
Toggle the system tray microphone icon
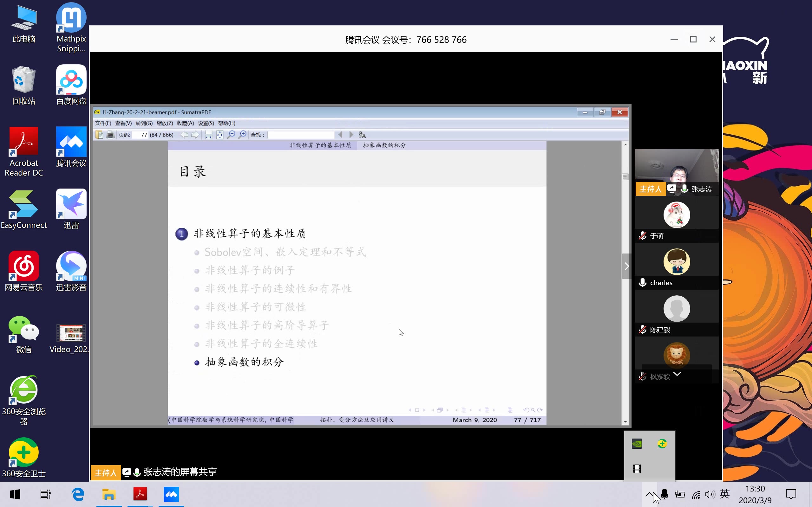665,494
